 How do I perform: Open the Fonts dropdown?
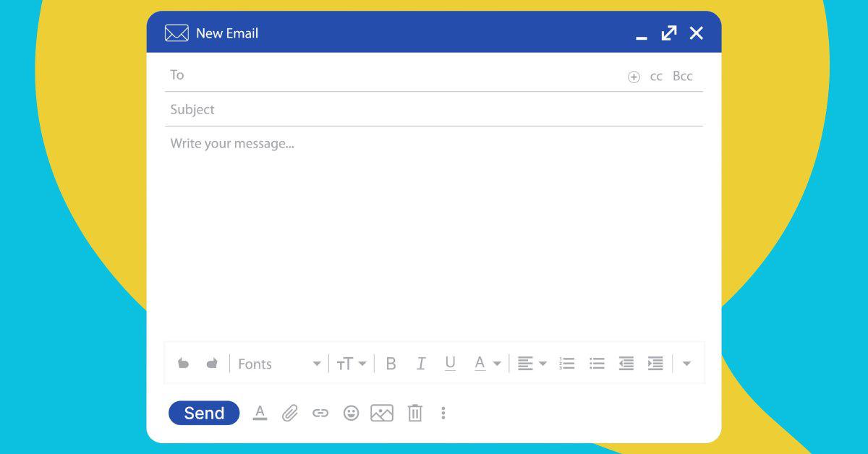pos(279,364)
